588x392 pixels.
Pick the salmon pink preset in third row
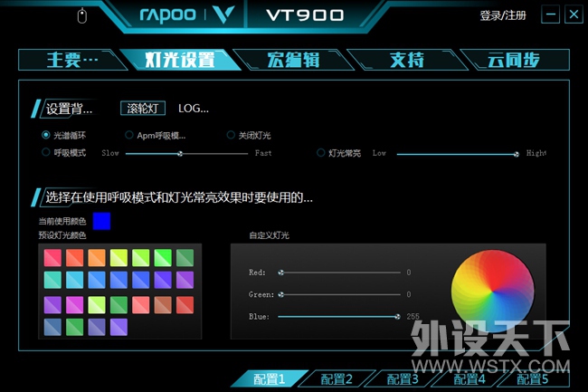pyautogui.click(x=141, y=305)
